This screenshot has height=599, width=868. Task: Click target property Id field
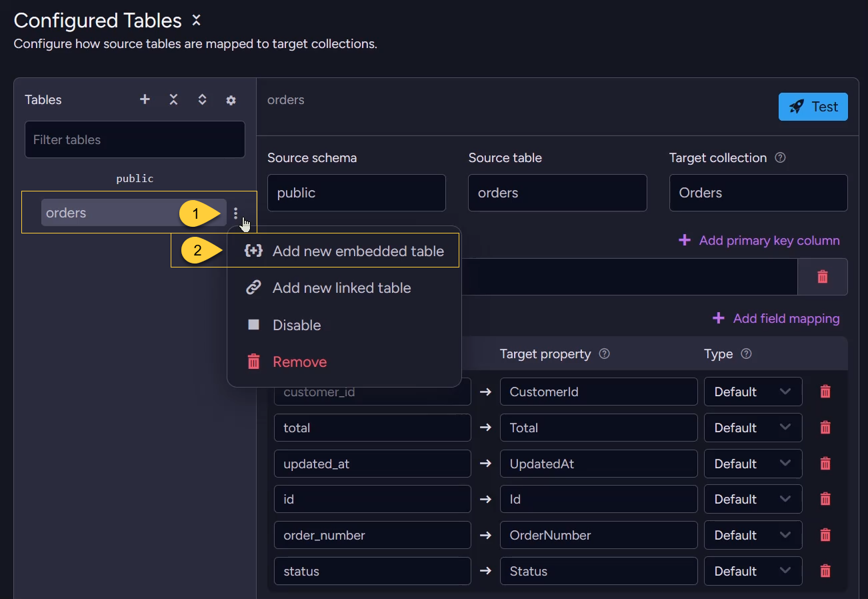(599, 499)
